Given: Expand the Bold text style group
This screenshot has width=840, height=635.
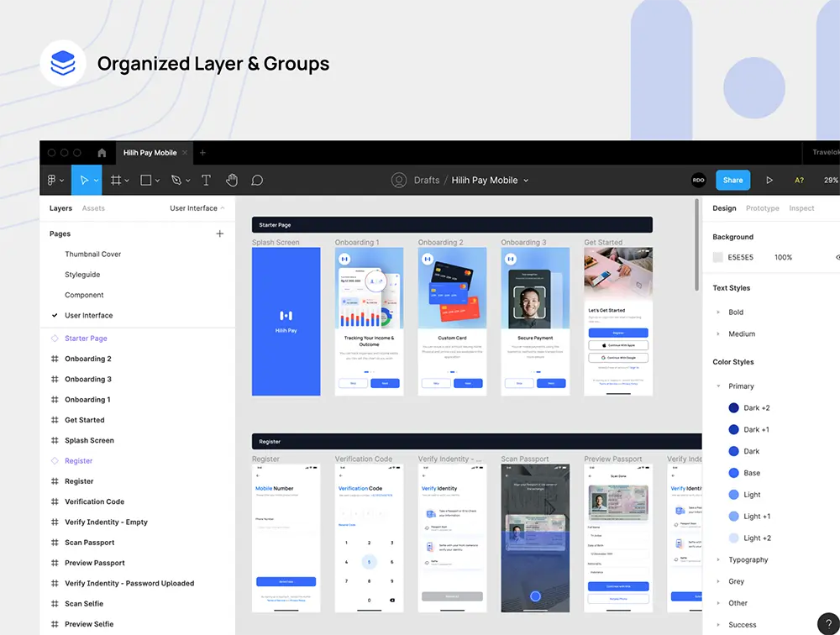Looking at the screenshot, I should click(x=718, y=312).
